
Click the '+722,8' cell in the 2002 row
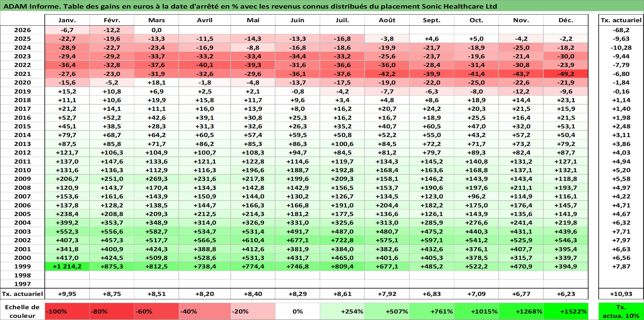click(342, 240)
